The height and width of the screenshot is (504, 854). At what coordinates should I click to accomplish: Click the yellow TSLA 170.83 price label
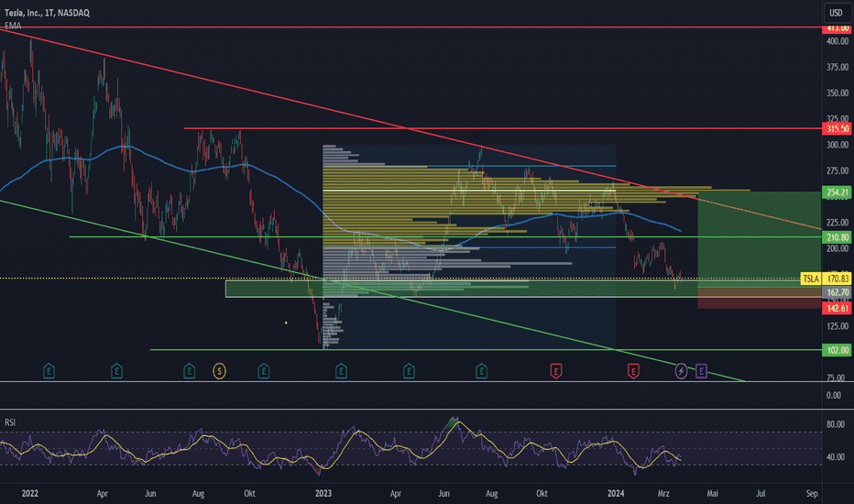coord(826,279)
